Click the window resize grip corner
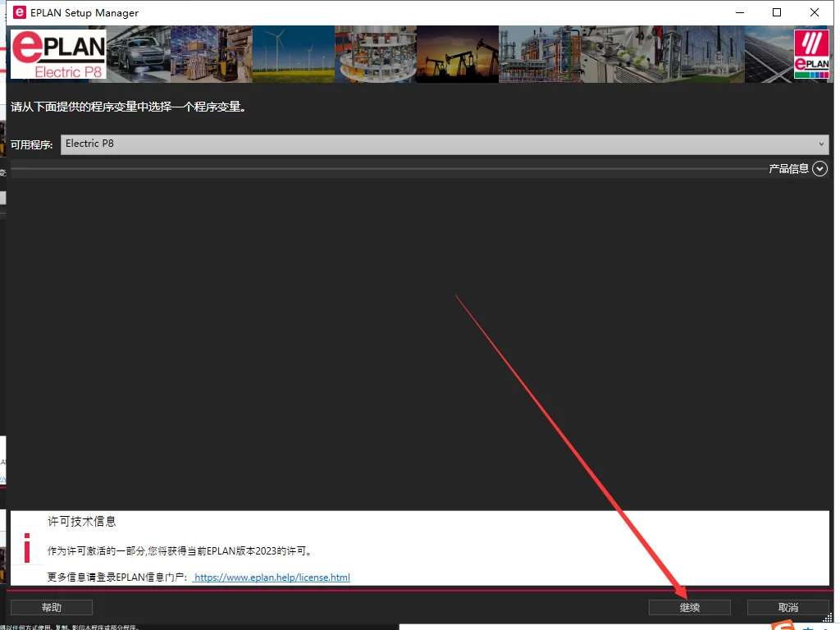This screenshot has height=630, width=840. [x=827, y=618]
